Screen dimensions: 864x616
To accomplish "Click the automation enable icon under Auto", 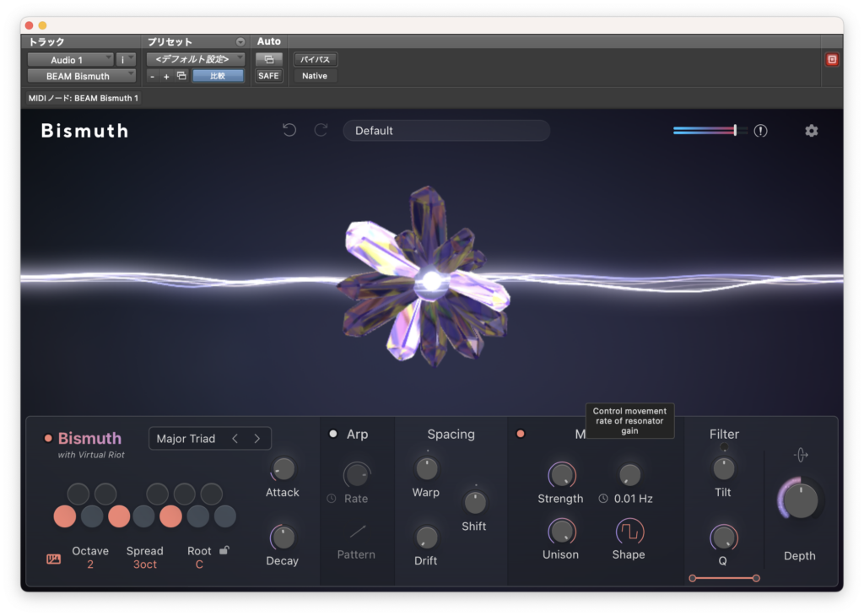I will click(x=269, y=59).
